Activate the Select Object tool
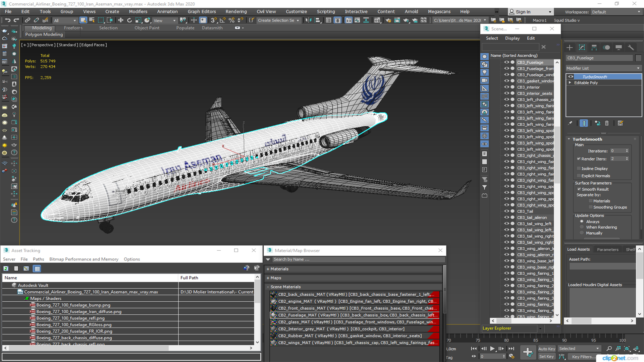Viewport: 644px width, 362px height. 83,20
